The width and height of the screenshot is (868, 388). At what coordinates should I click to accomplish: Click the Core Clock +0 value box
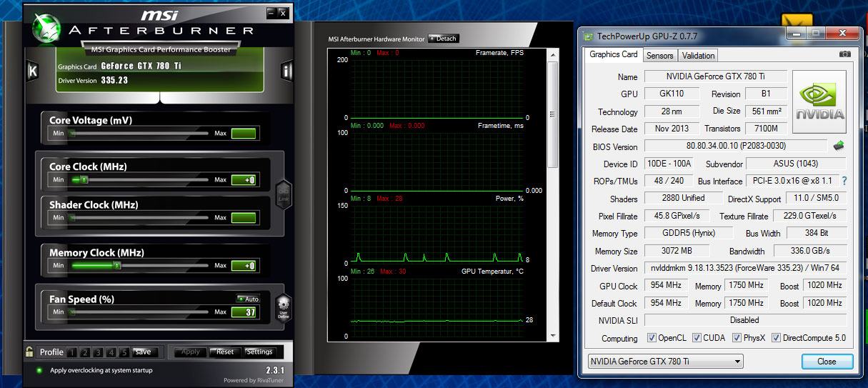pyautogui.click(x=244, y=180)
